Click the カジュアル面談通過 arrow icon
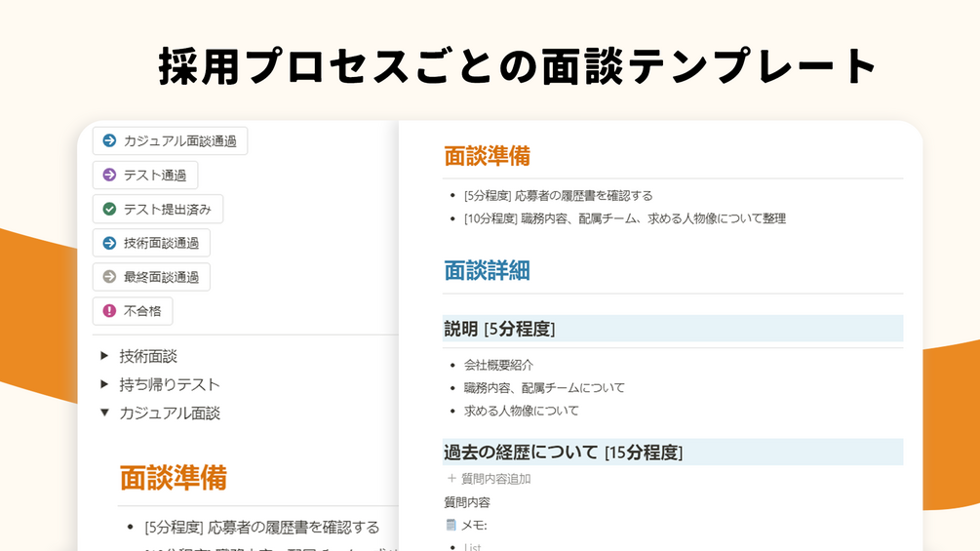This screenshot has width=980, height=551. (x=109, y=140)
